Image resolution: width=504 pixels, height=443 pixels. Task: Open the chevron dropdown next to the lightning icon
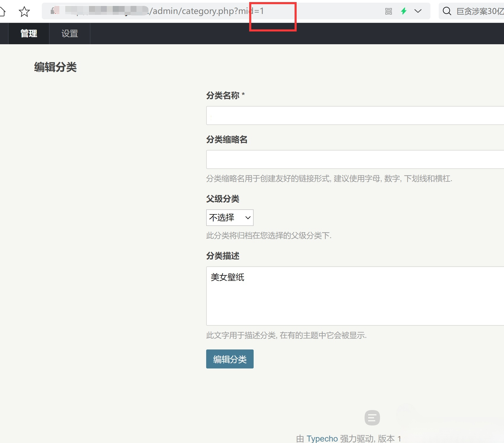(x=418, y=11)
